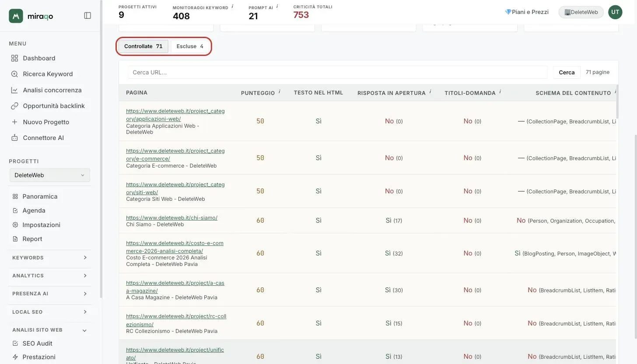The height and width of the screenshot is (364, 637).
Task: Open the chi-siamo page URL link
Action: coord(171,218)
